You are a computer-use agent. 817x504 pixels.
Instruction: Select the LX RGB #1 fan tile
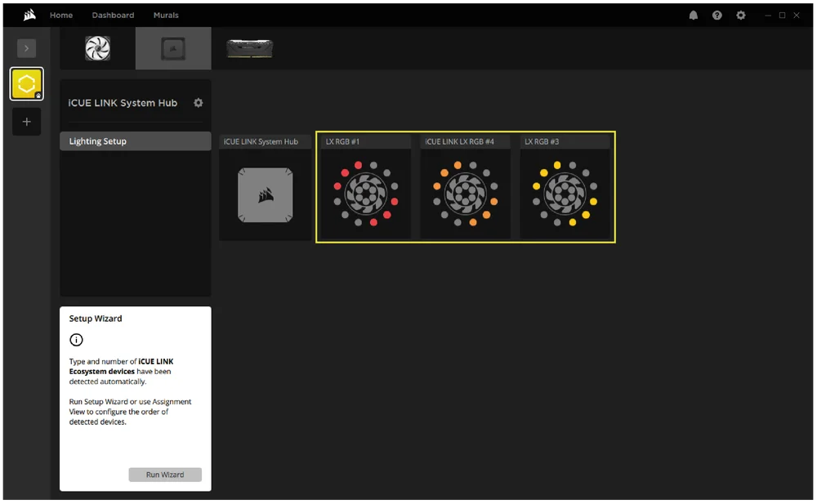tap(364, 194)
